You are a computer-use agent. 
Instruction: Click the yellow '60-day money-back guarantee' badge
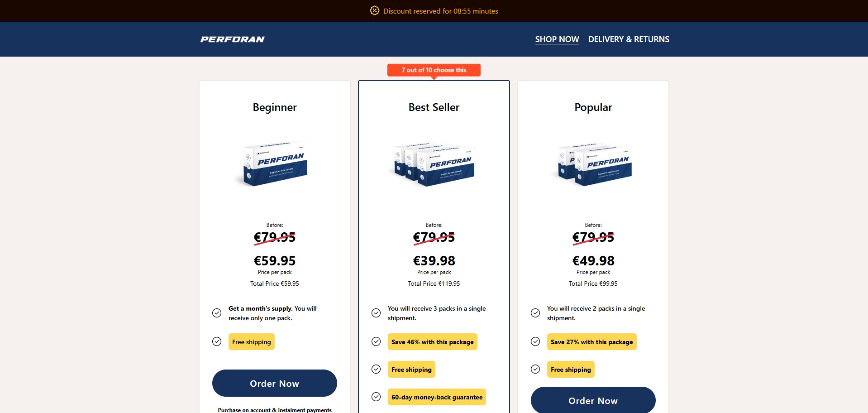pos(437,397)
